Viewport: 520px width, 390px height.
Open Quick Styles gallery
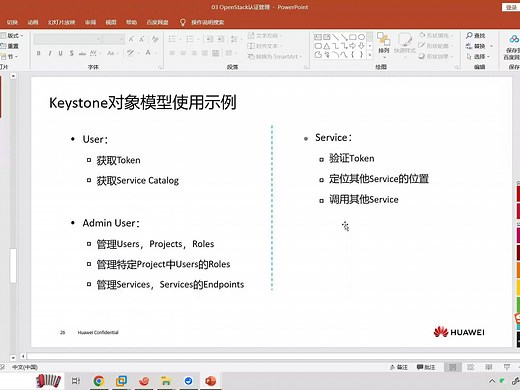pyautogui.click(x=404, y=44)
